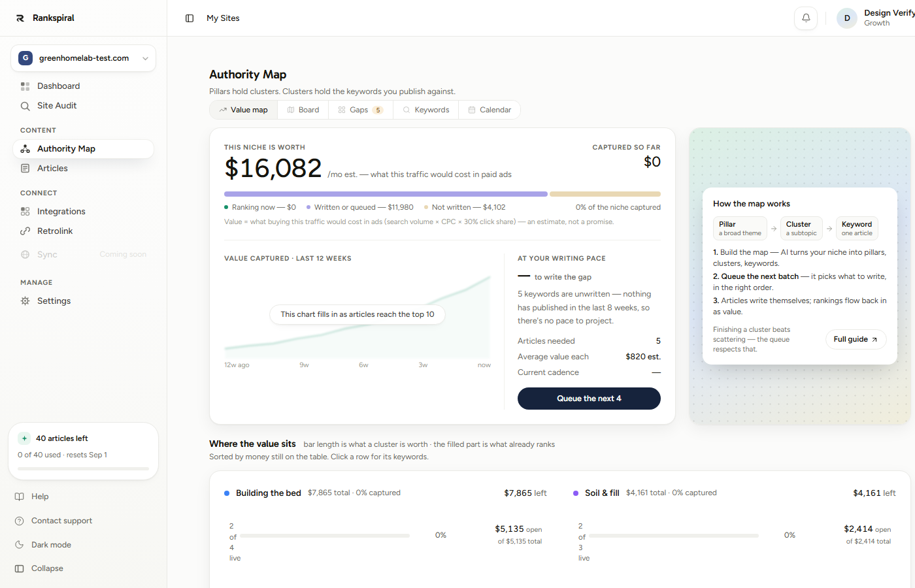Click the value captured chart area

[358, 317]
